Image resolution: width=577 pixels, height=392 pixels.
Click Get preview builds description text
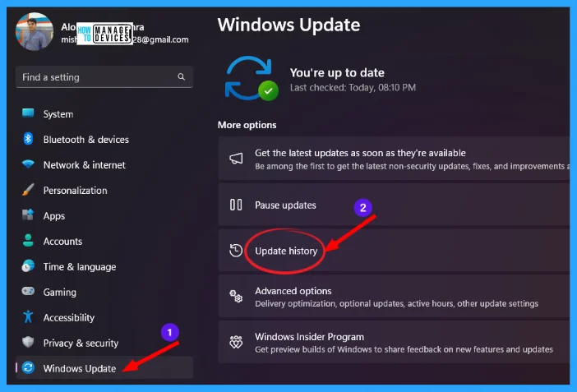click(404, 349)
